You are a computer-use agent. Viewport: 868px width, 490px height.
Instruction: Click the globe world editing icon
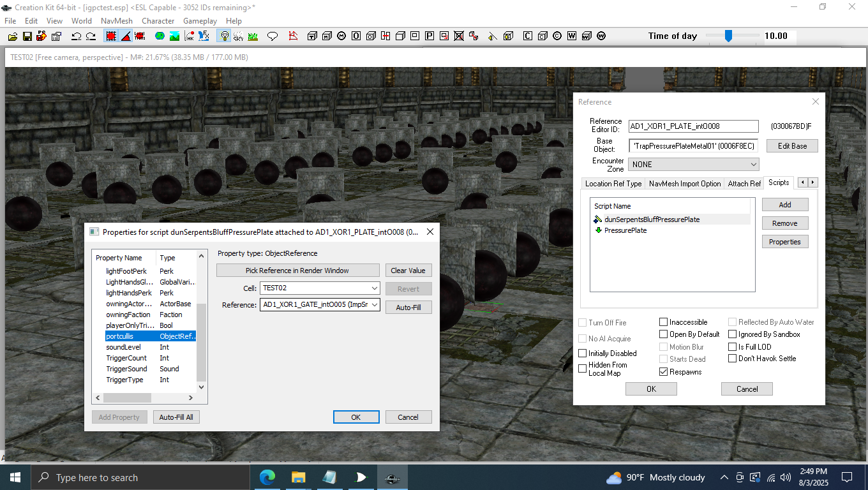tap(160, 36)
